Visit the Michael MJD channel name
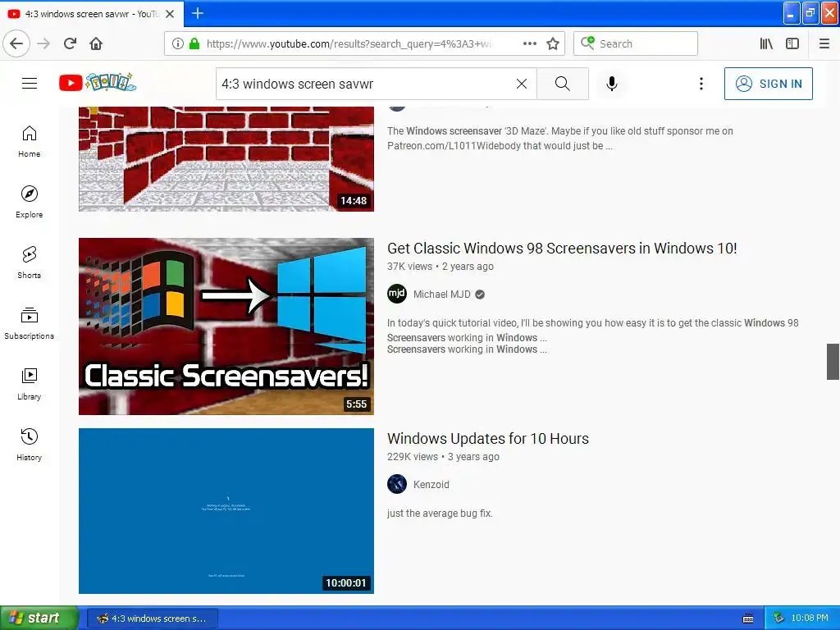840x630 pixels. point(442,294)
